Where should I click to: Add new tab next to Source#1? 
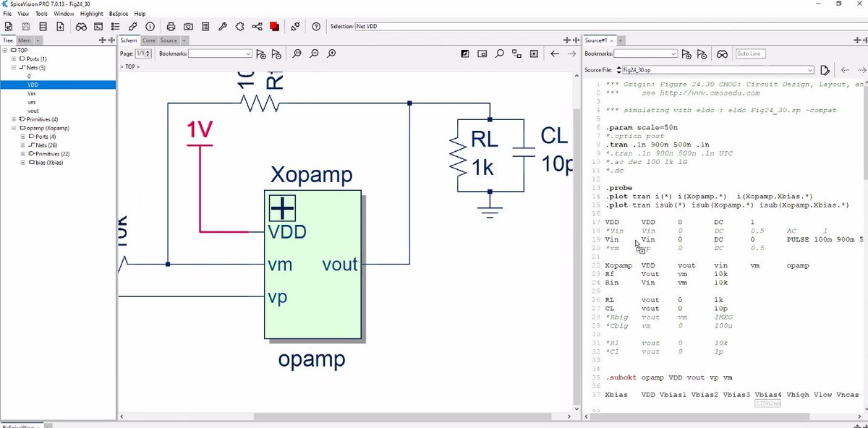(621, 40)
